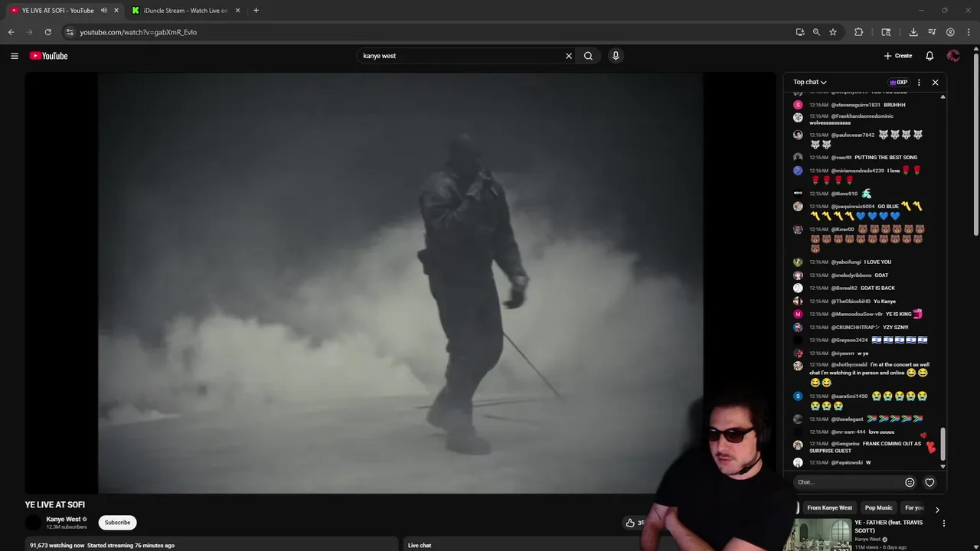Screen dimensions: 980x551
Task: Open the YouTube guide hamburger menu
Action: tap(15, 56)
